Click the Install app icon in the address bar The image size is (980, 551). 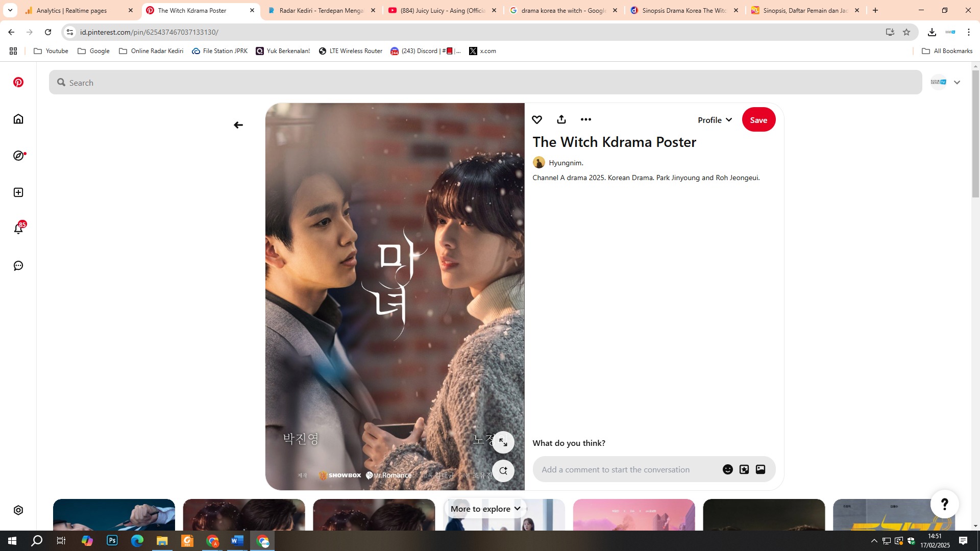[x=890, y=32]
